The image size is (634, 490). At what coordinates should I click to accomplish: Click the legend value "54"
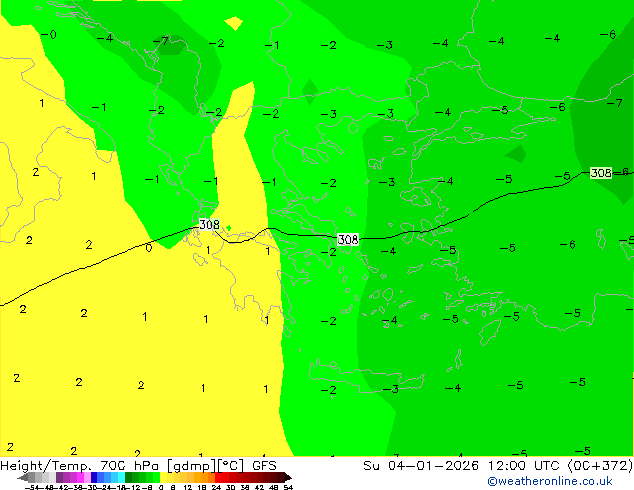coord(288,487)
